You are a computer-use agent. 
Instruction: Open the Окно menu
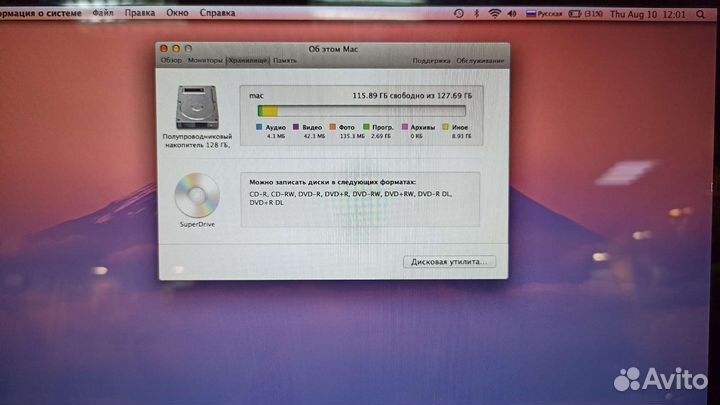point(177,13)
